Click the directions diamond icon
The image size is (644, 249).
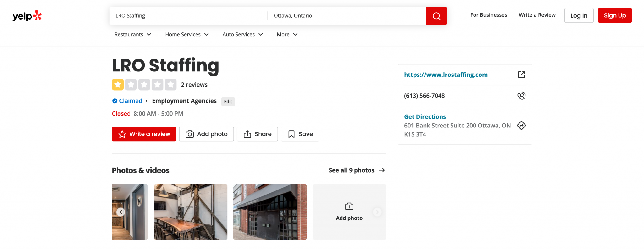[521, 126]
